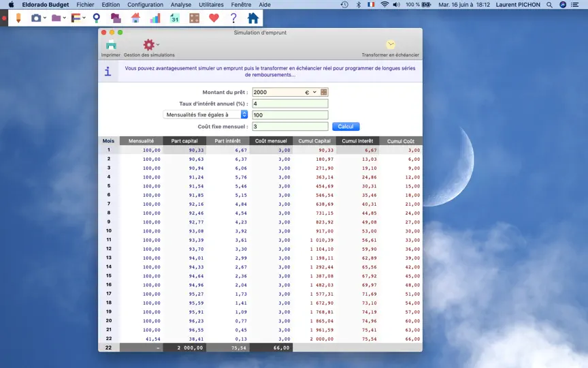Viewport: 588px width, 368px height.
Task: Click the pencil icon in toolbar
Action: coord(18,18)
